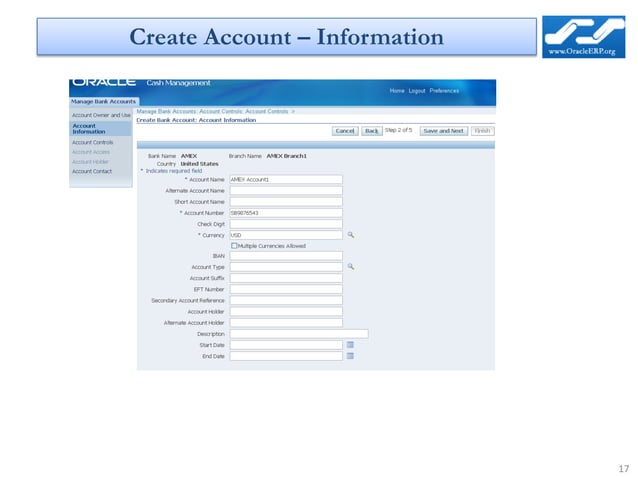Click the Account Name input field
The height and width of the screenshot is (478, 638).
[x=286, y=179]
